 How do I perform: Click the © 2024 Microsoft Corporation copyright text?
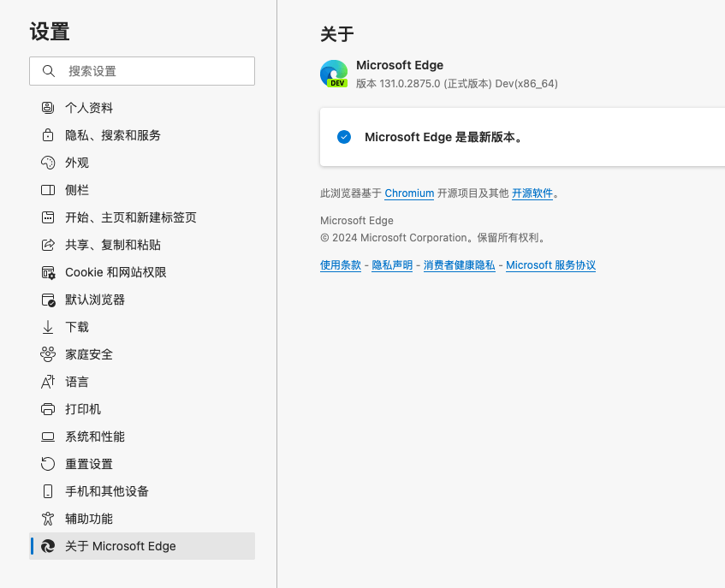point(434,238)
